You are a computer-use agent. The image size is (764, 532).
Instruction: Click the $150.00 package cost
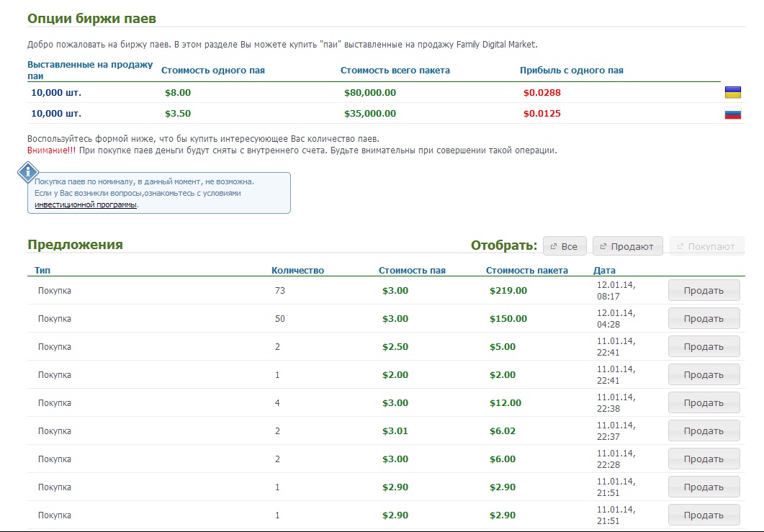click(508, 319)
